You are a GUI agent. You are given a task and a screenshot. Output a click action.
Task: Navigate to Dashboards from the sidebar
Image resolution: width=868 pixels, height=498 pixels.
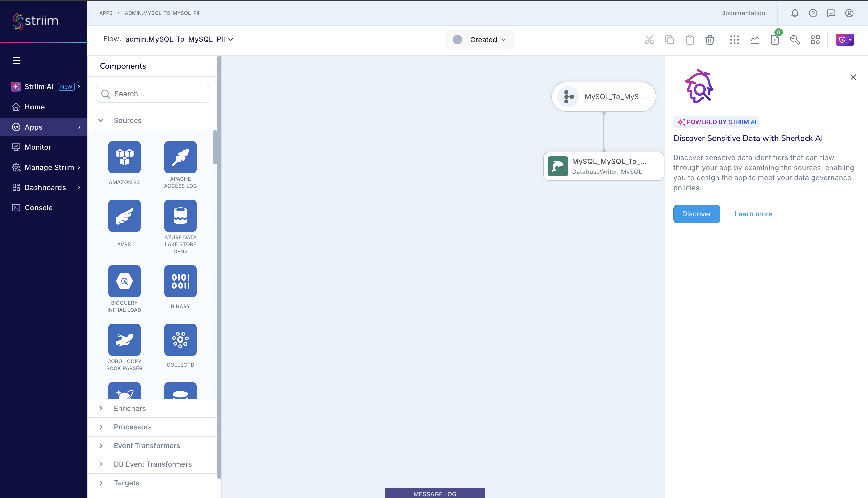point(45,188)
